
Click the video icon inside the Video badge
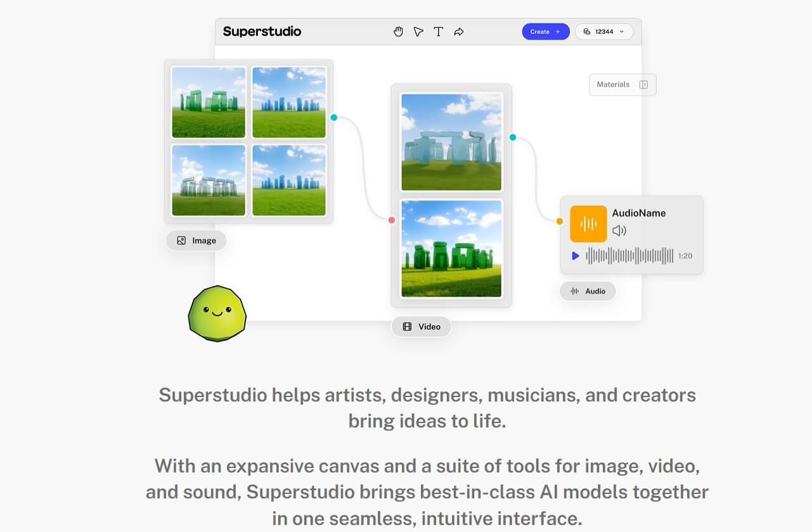(x=406, y=326)
